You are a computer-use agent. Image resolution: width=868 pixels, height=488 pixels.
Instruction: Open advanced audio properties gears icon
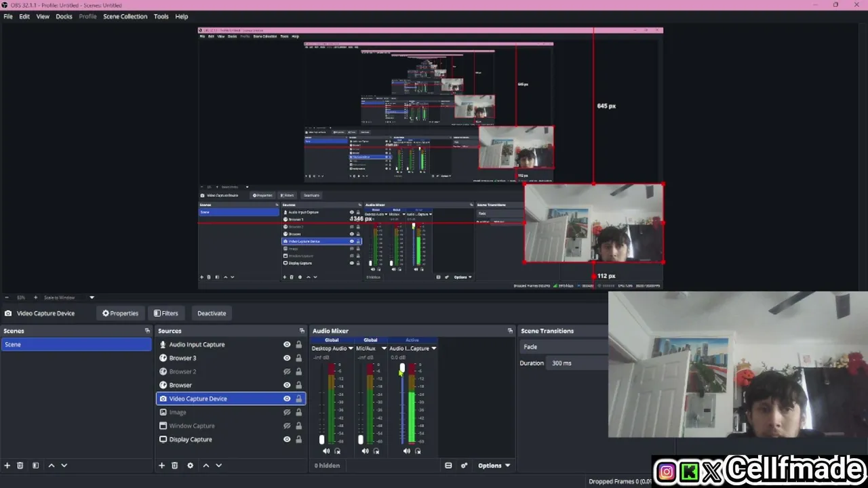click(x=464, y=466)
